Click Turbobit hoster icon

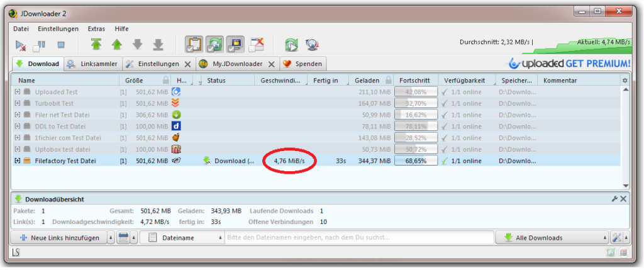pyautogui.click(x=176, y=103)
